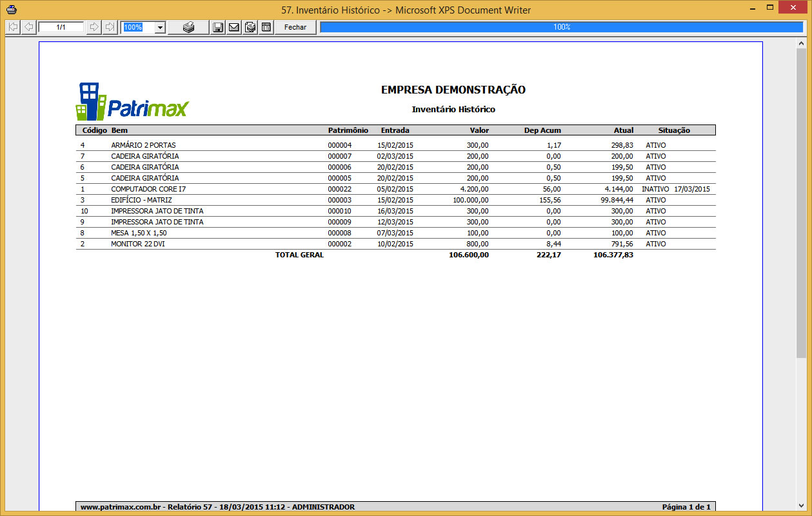Viewport: 812px width, 516px height.
Task: Open the calculator/table icon in toolbar
Action: pyautogui.click(x=266, y=27)
